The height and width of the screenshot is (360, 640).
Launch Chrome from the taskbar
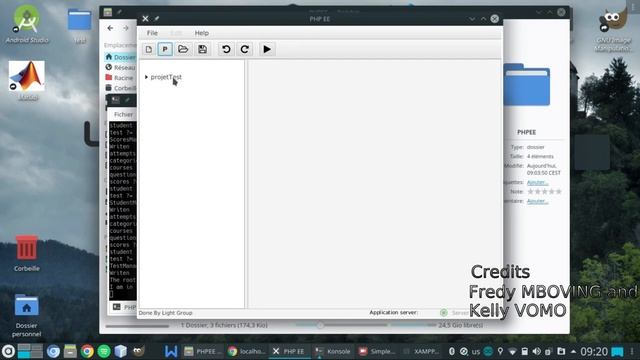[87, 351]
